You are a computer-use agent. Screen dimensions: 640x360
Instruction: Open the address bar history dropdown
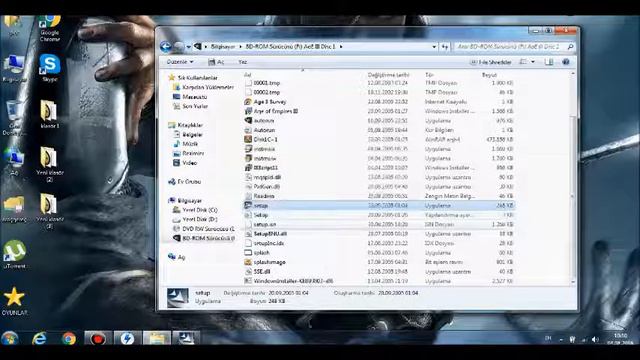[434, 47]
